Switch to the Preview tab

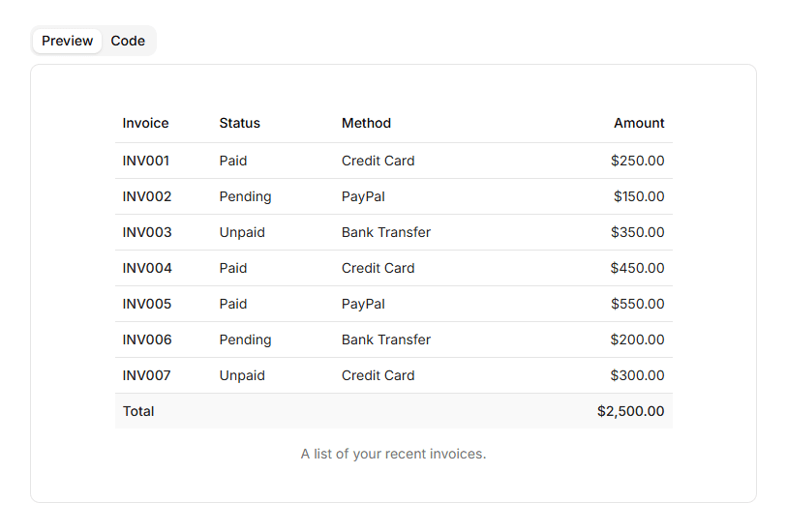pyautogui.click(x=67, y=41)
